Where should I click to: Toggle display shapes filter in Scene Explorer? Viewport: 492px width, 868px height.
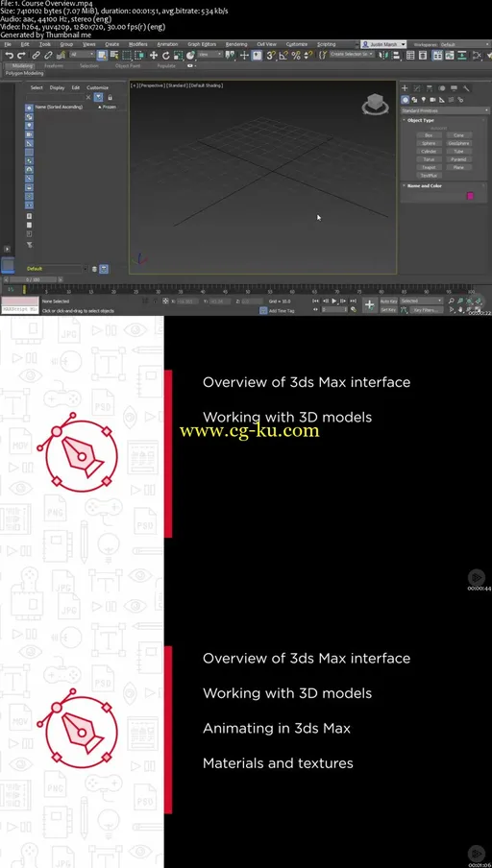coord(30,117)
